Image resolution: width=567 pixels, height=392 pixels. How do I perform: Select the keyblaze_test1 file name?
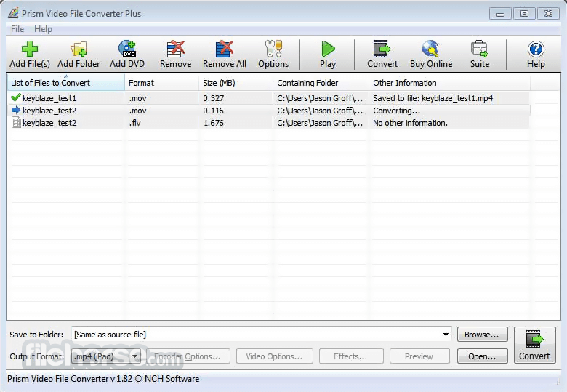click(x=49, y=98)
